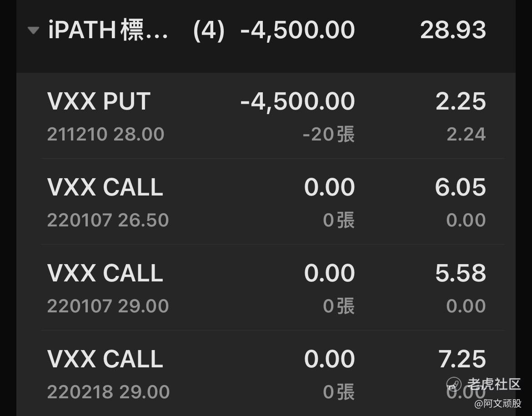Select the 211210 28.00 contract details
This screenshot has width=532, height=416.
(105, 134)
